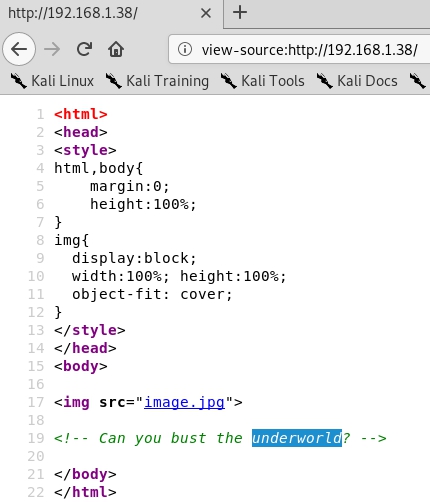Close the 192.168.1.38 tab
The width and height of the screenshot is (430, 502).
point(206,13)
